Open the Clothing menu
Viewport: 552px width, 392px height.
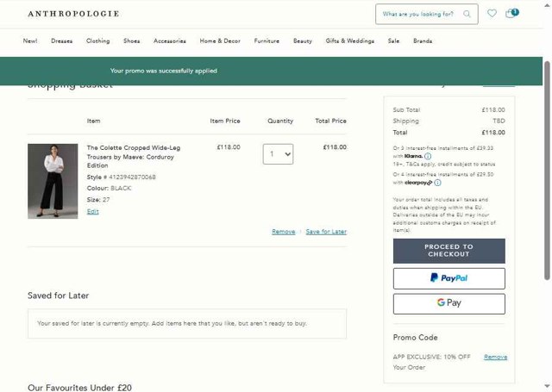pos(97,40)
